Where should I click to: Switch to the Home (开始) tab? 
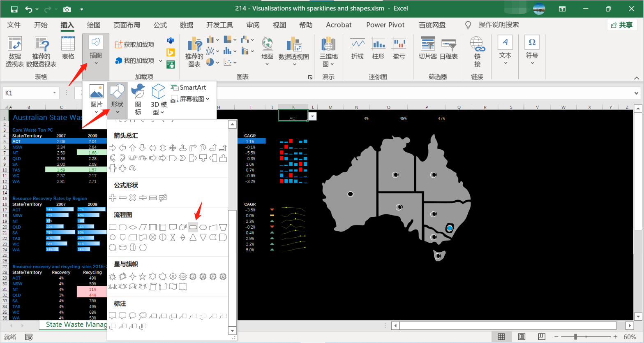click(41, 25)
